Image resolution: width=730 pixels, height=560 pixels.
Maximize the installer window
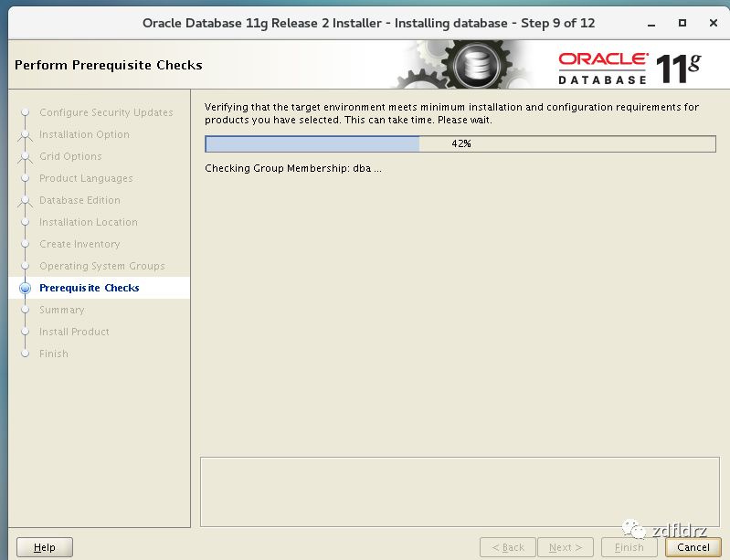682,23
